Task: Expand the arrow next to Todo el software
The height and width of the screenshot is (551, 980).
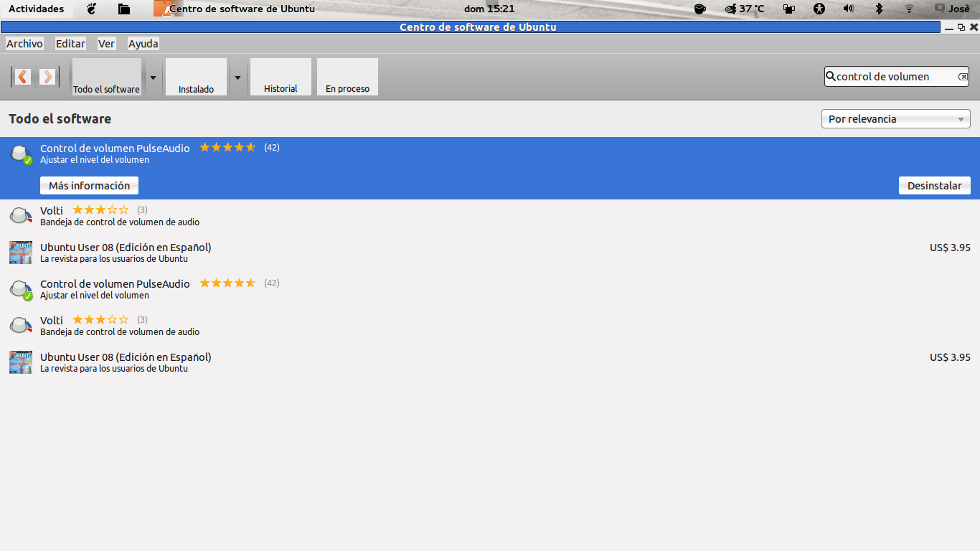Action: pos(152,77)
